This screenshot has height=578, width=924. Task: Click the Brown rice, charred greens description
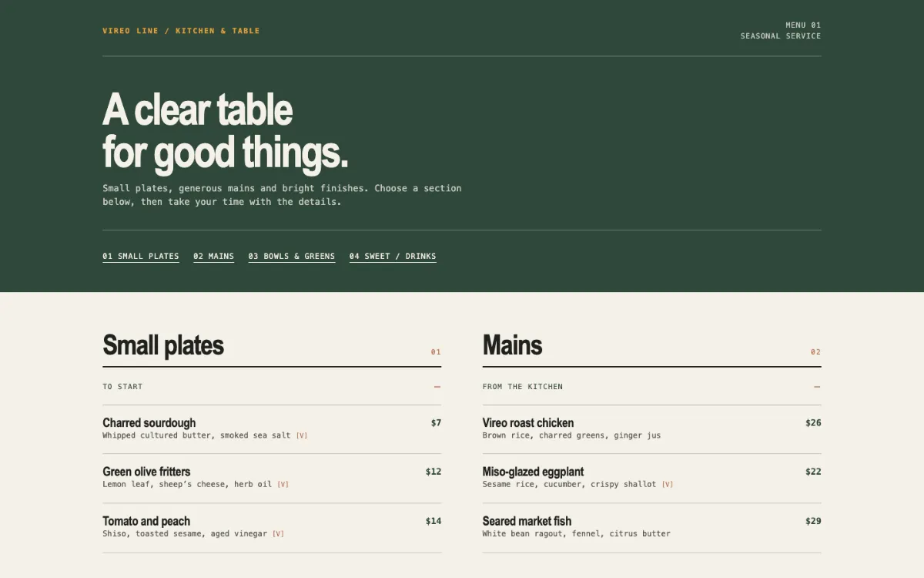(x=571, y=435)
